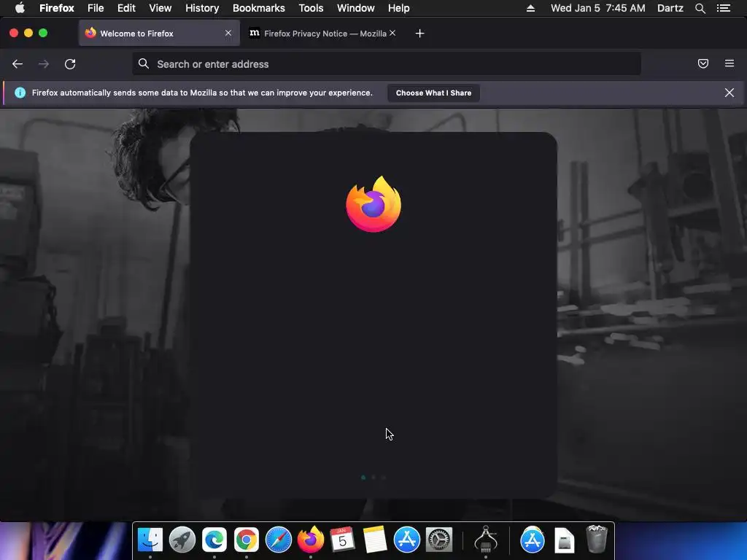Image resolution: width=747 pixels, height=560 pixels.
Task: Open the Firefox hamburger application menu
Action: click(729, 63)
